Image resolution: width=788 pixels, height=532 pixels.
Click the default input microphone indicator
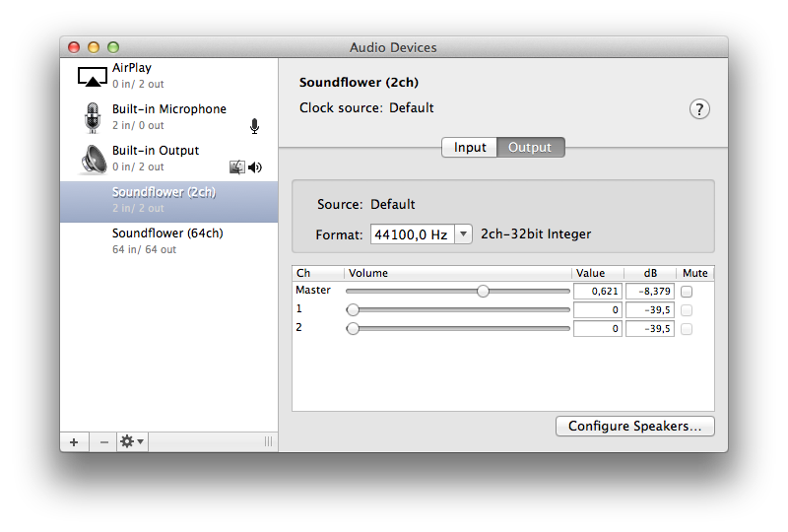[255, 126]
